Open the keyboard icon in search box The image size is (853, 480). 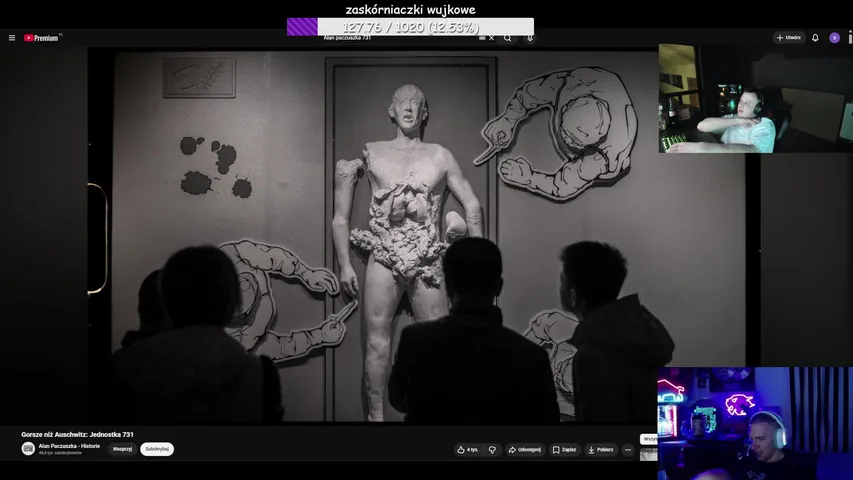[x=482, y=38]
